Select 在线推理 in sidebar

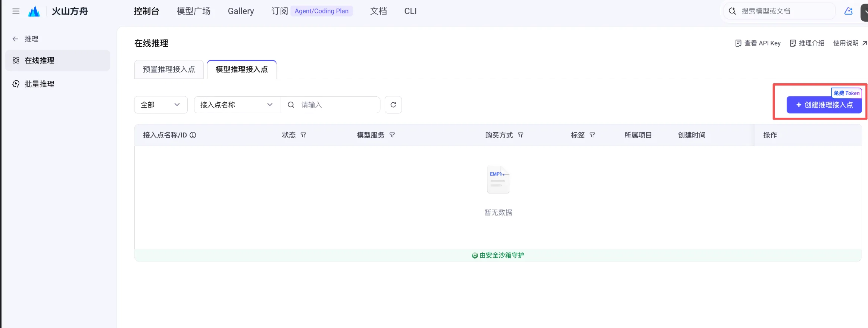tap(58, 61)
